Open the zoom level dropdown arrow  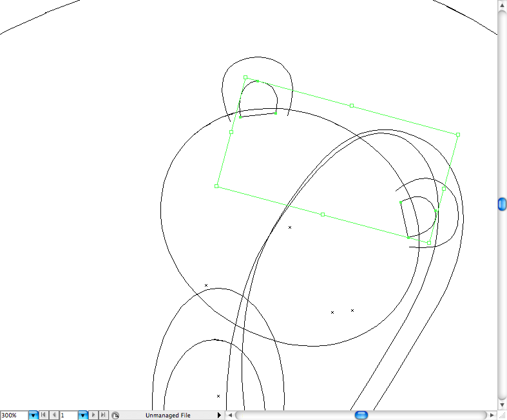click(33, 415)
